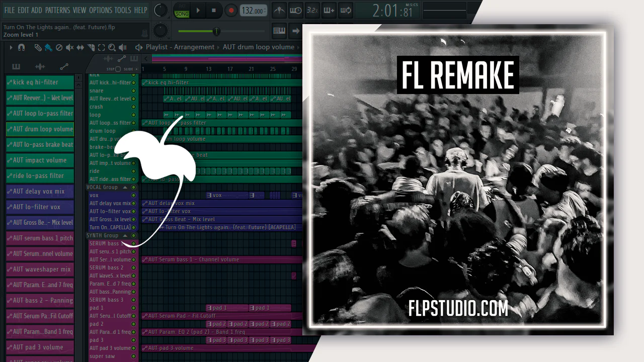Screen dimensions: 644x362
Task: Select the playlist Zoom tool
Action: [112, 47]
